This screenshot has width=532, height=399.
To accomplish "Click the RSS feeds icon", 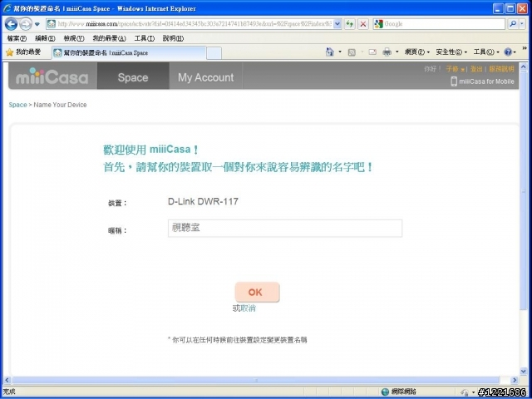I will point(352,52).
